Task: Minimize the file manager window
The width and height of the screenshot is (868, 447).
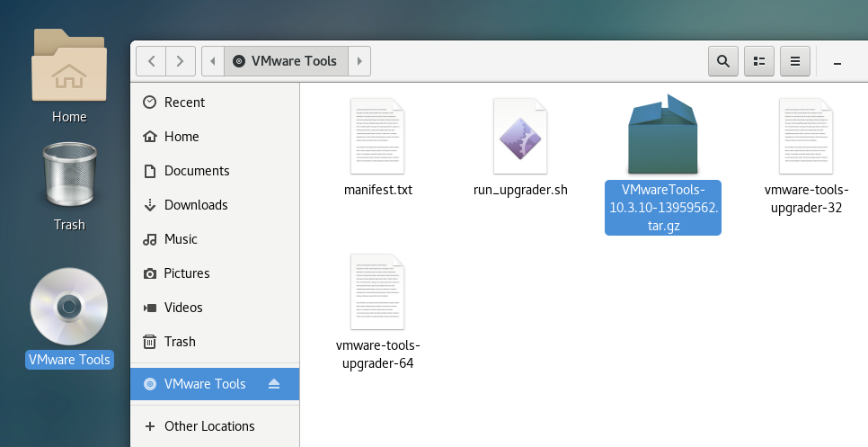Action: [837, 63]
